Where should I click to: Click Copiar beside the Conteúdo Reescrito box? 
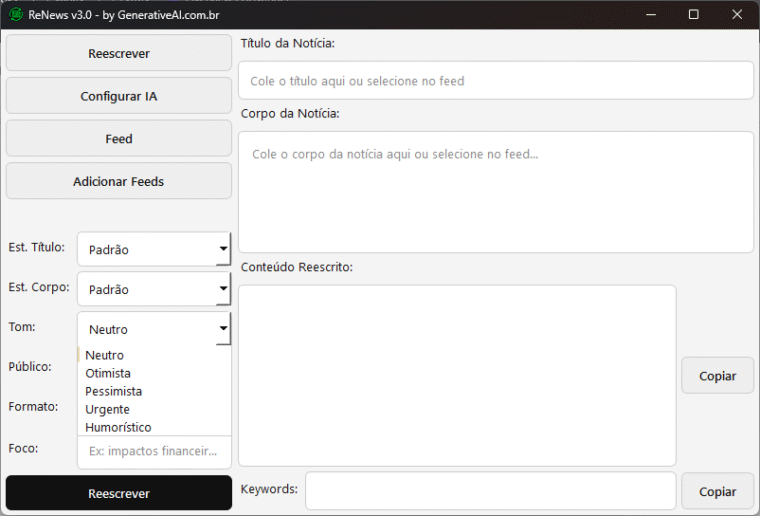(x=717, y=376)
